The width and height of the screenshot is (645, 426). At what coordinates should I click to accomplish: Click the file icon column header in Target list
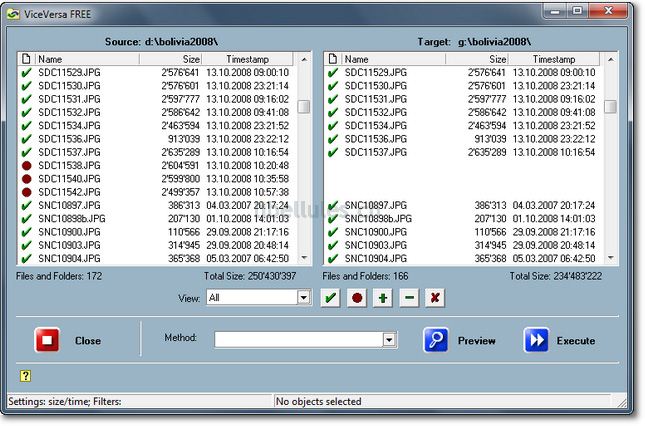tap(333, 59)
